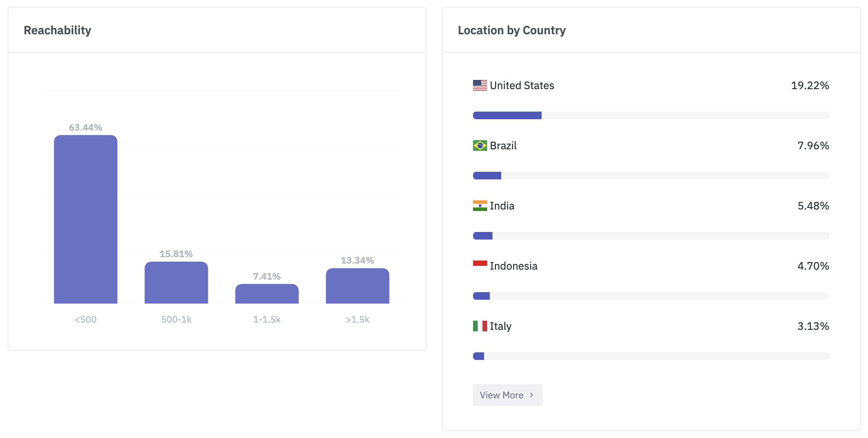868x438 pixels.
Task: Click the United States flag icon
Action: [x=480, y=85]
